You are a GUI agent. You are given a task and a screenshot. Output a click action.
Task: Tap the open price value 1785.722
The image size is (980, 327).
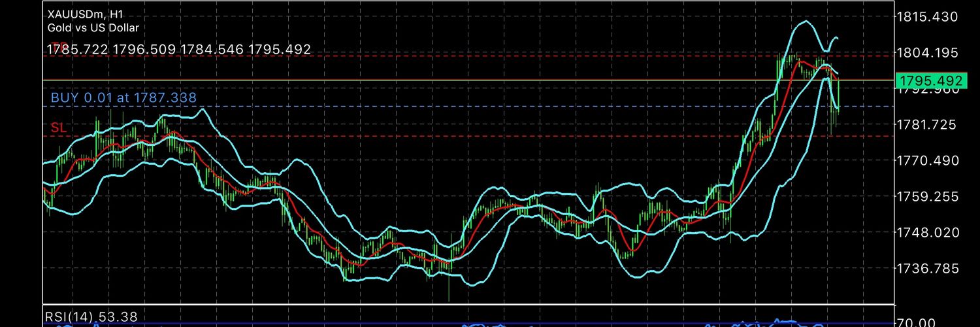[x=78, y=49]
